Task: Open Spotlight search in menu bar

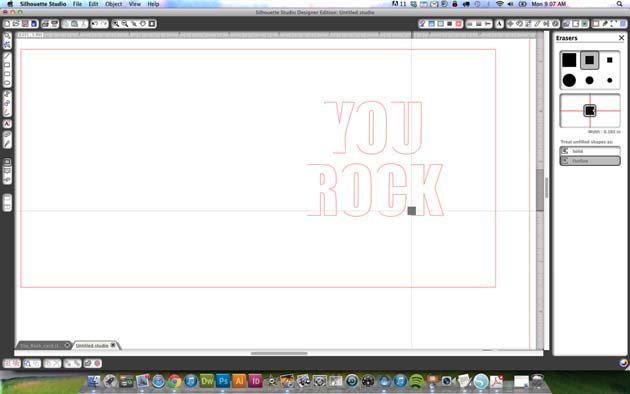Action: coord(620,4)
